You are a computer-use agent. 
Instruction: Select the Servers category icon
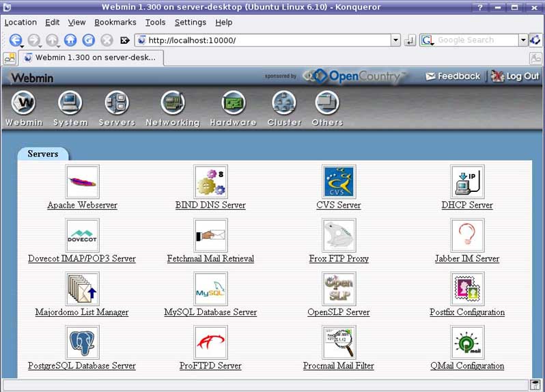[x=117, y=103]
